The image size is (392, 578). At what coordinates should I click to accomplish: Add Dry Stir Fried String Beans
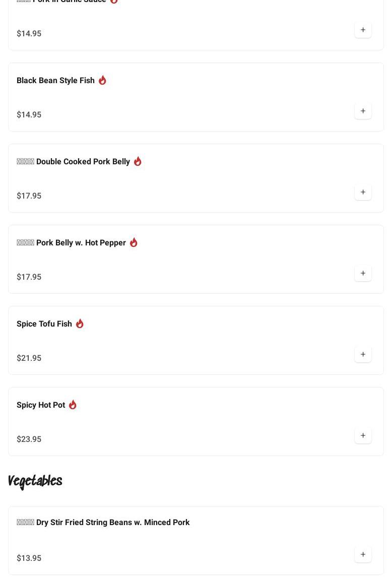363,554
